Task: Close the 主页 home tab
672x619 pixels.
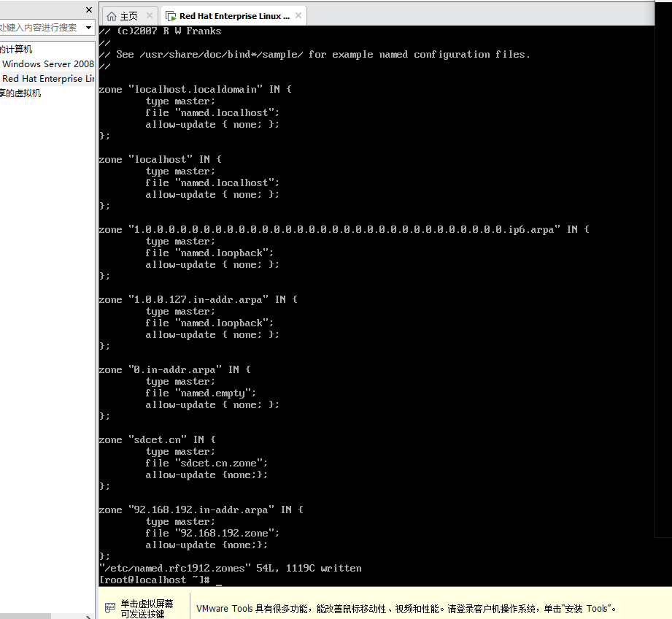Action: point(149,15)
